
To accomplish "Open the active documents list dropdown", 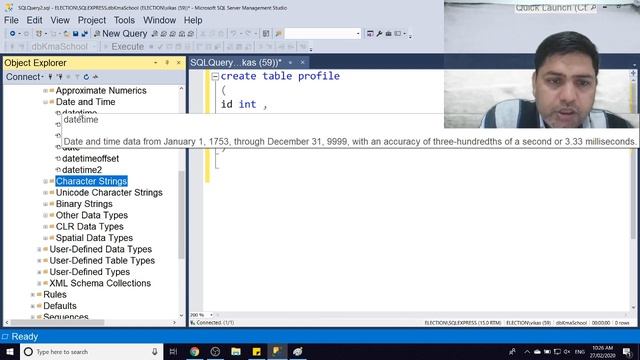I will 634,64.
